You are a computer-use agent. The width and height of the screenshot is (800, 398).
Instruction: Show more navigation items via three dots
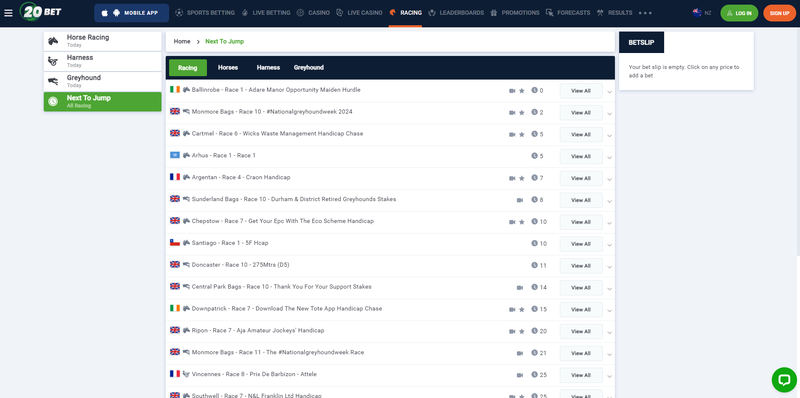click(645, 13)
